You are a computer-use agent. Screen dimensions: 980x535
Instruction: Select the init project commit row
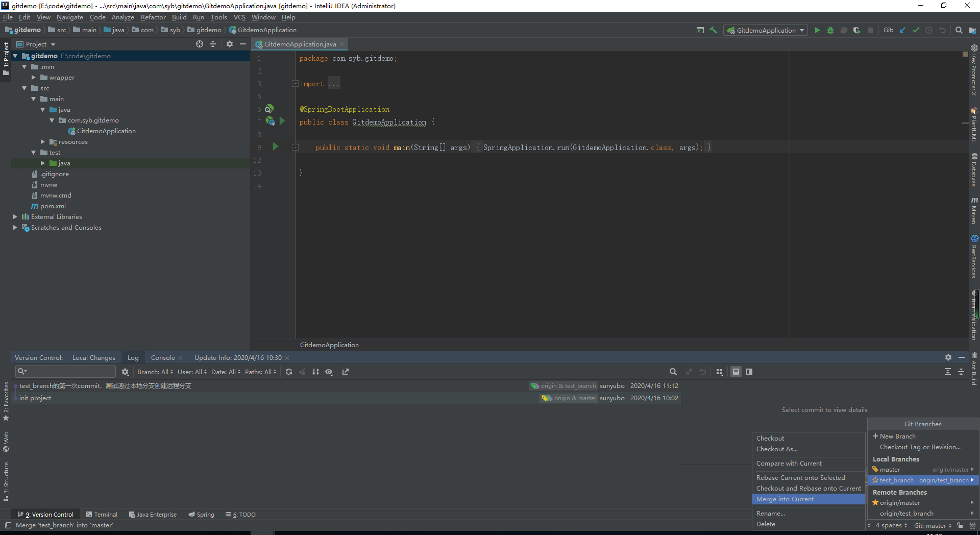pyautogui.click(x=347, y=398)
